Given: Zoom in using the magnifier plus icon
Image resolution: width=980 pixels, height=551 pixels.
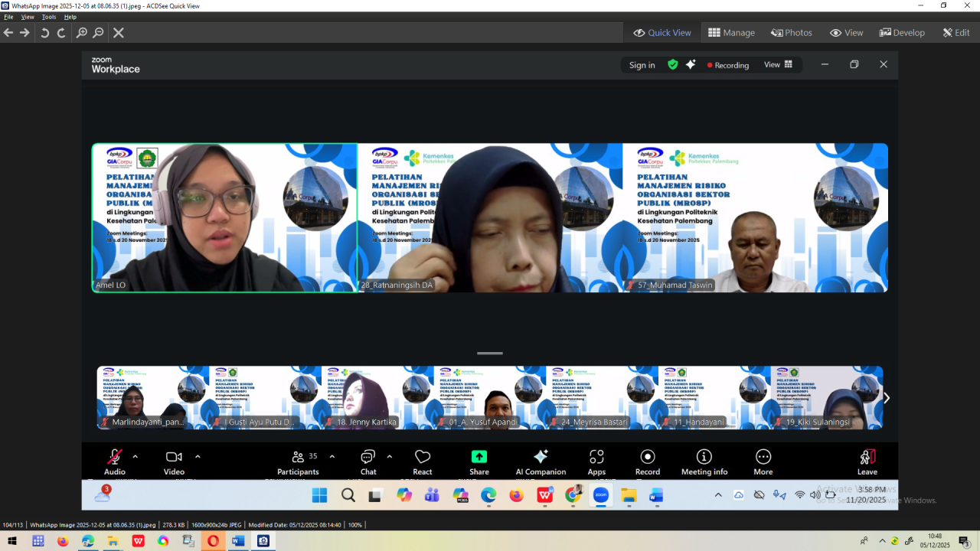Looking at the screenshot, I should [x=81, y=33].
